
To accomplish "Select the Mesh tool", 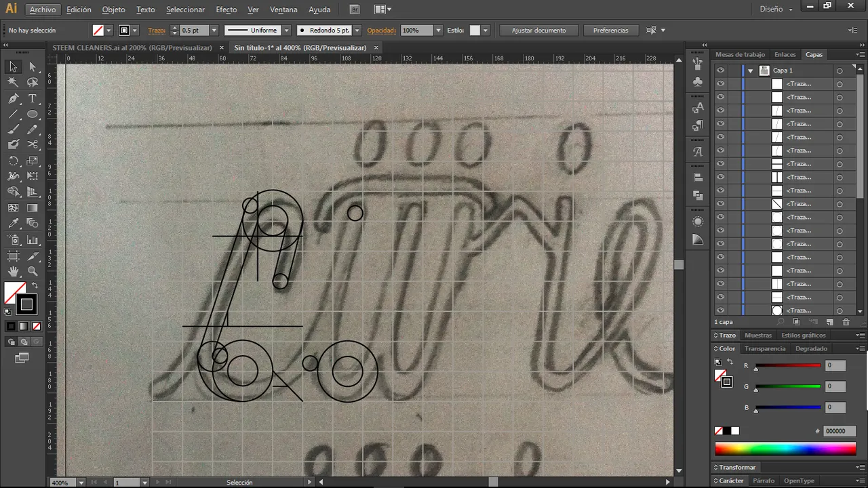I will click(x=13, y=208).
